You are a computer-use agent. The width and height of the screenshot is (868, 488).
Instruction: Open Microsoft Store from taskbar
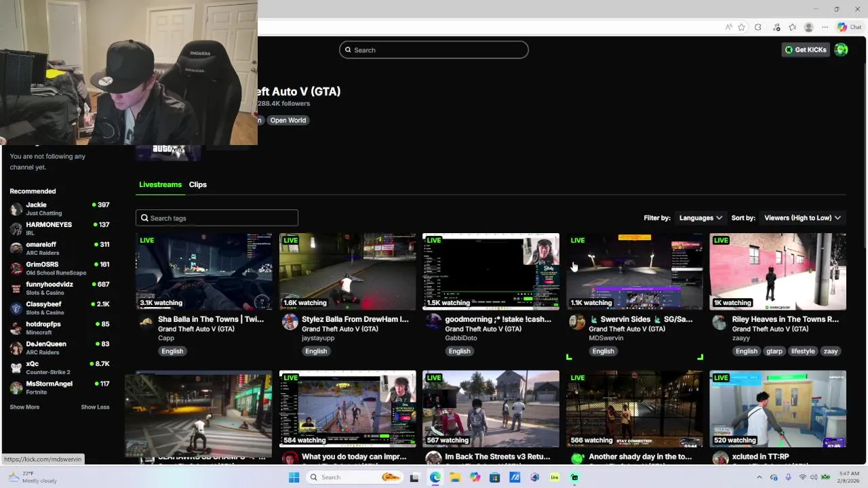494,477
